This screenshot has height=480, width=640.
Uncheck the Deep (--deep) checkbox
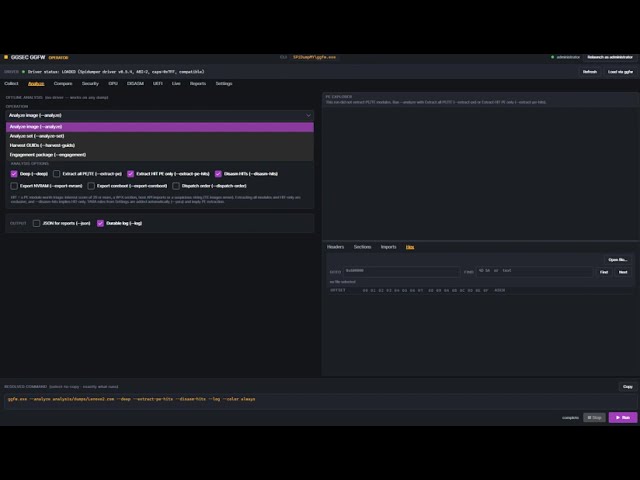(x=14, y=174)
